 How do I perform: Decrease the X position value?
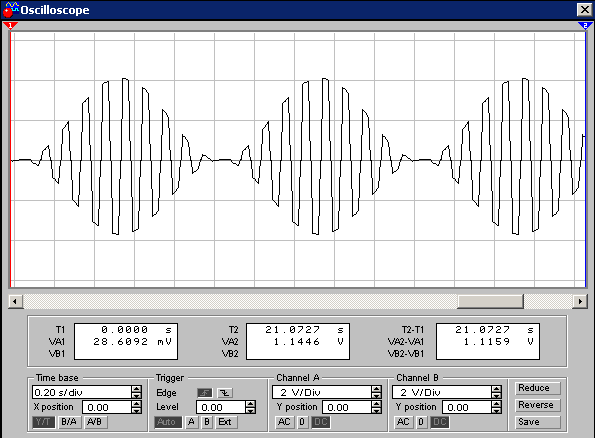tap(137, 410)
